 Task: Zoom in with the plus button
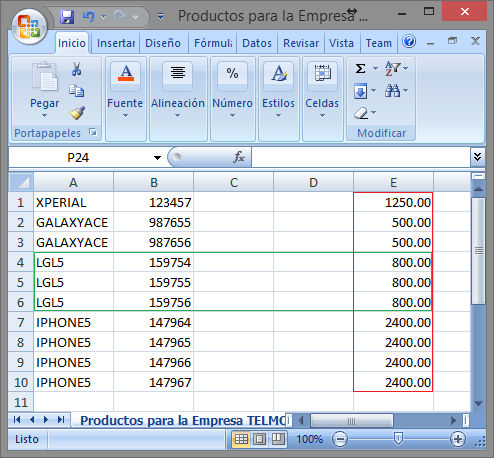[458, 439]
